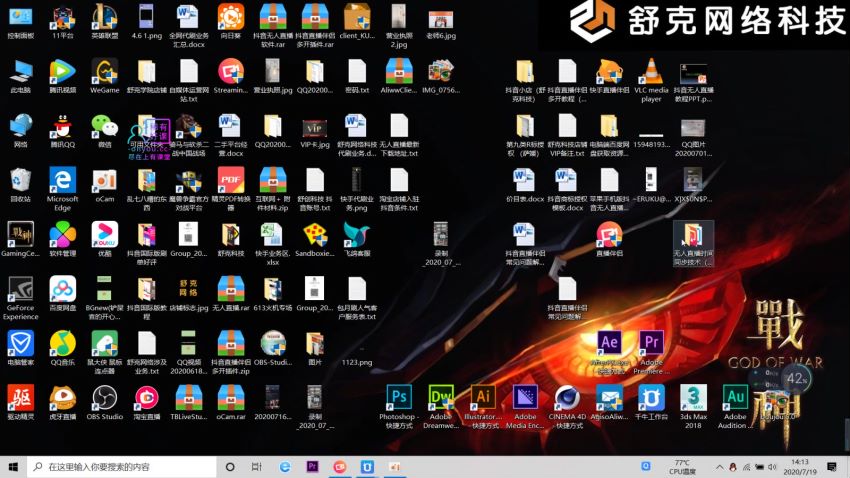
Task: Open the 回收站 recycle bin
Action: (x=21, y=180)
